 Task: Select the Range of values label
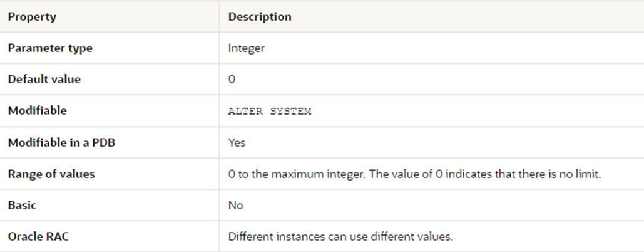point(51,174)
